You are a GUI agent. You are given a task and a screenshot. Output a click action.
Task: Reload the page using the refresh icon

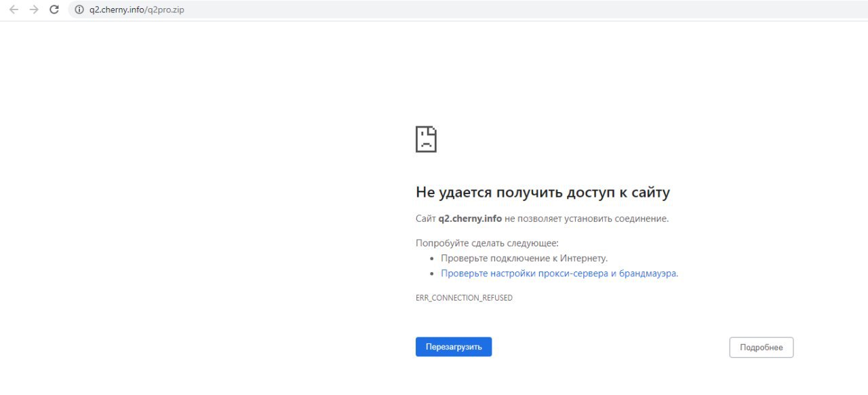click(54, 10)
